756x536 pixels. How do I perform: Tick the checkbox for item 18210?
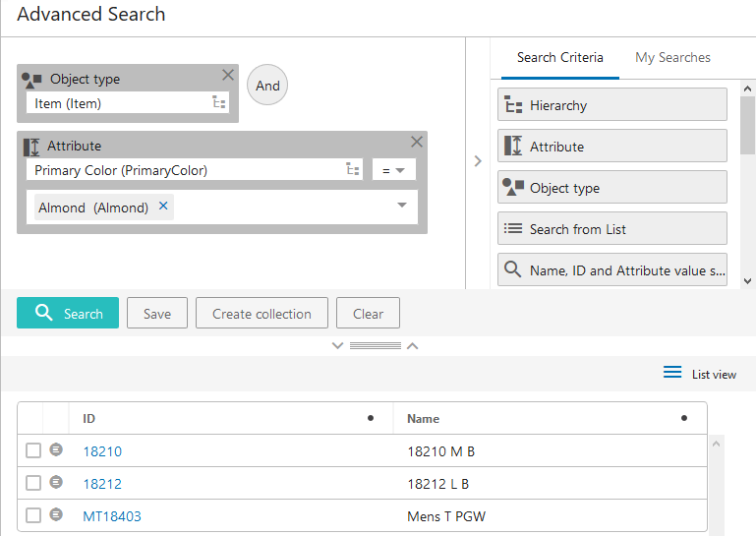[x=33, y=450]
